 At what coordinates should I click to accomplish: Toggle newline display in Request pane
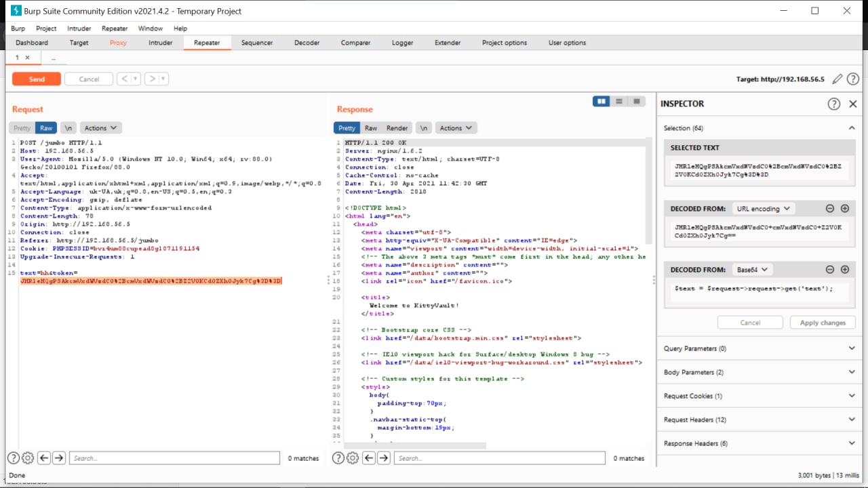click(x=68, y=127)
